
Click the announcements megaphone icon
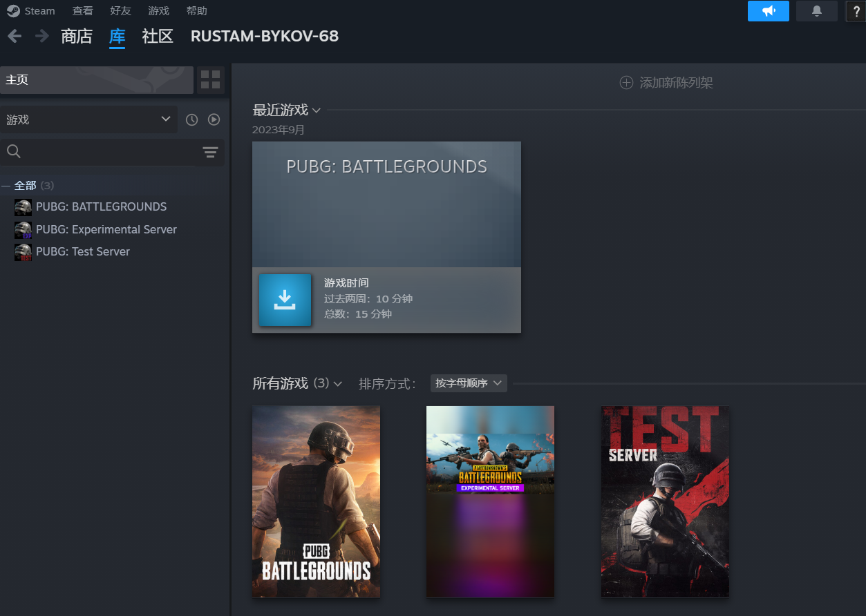(768, 11)
